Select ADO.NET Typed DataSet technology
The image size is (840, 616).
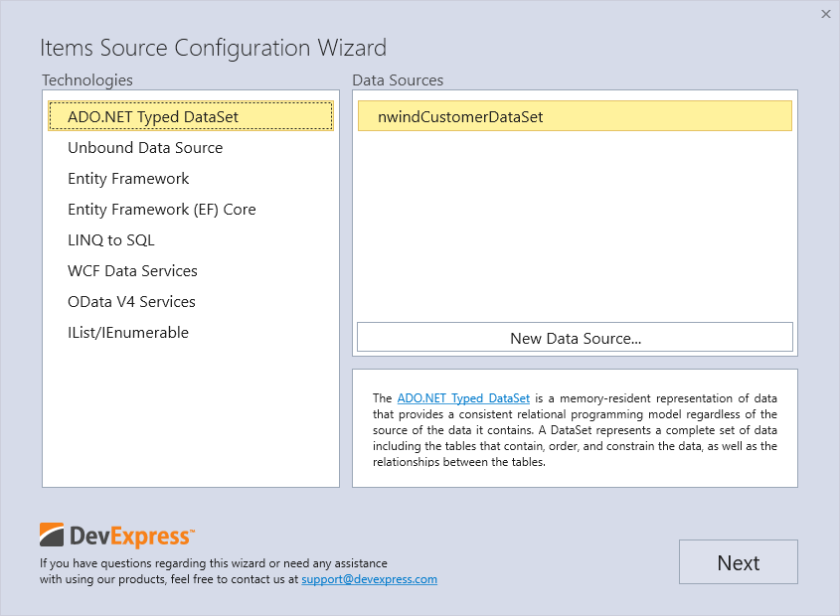click(x=191, y=116)
